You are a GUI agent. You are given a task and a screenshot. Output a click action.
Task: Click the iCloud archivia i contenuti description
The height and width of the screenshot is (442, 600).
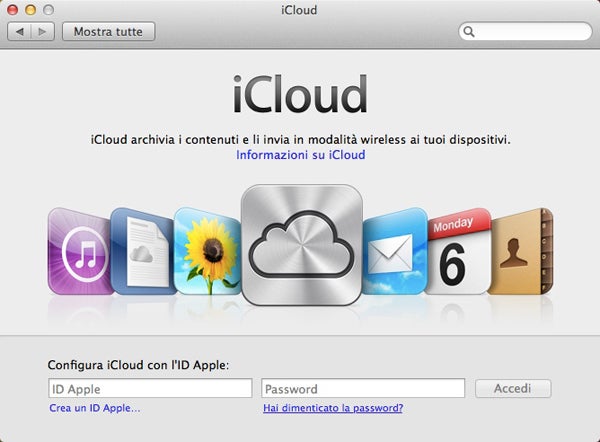(300, 139)
